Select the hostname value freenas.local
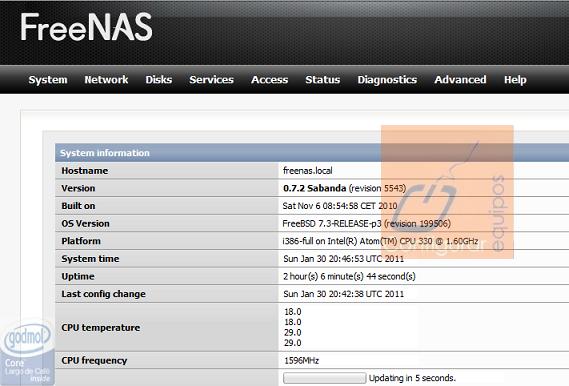The width and height of the screenshot is (569, 386). pos(307,171)
